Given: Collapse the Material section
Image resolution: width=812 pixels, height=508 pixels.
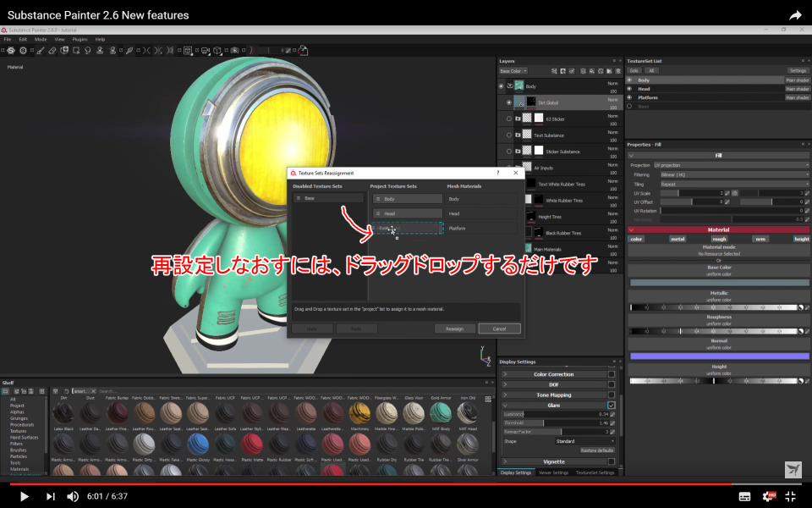Looking at the screenshot, I should pyautogui.click(x=631, y=229).
